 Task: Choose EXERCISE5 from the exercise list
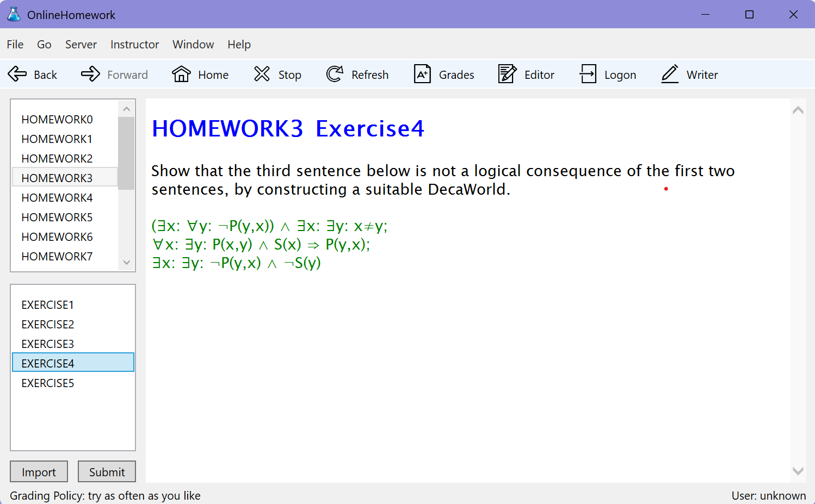(x=48, y=383)
